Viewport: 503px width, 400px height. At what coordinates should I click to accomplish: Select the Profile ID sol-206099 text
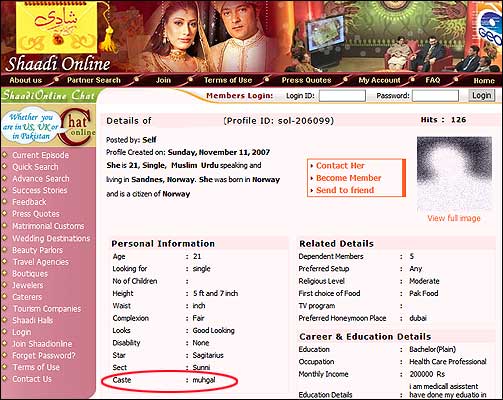point(279,121)
